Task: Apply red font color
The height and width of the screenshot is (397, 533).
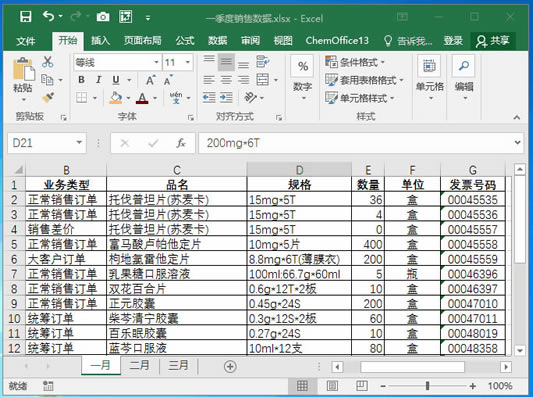Action: click(x=142, y=98)
